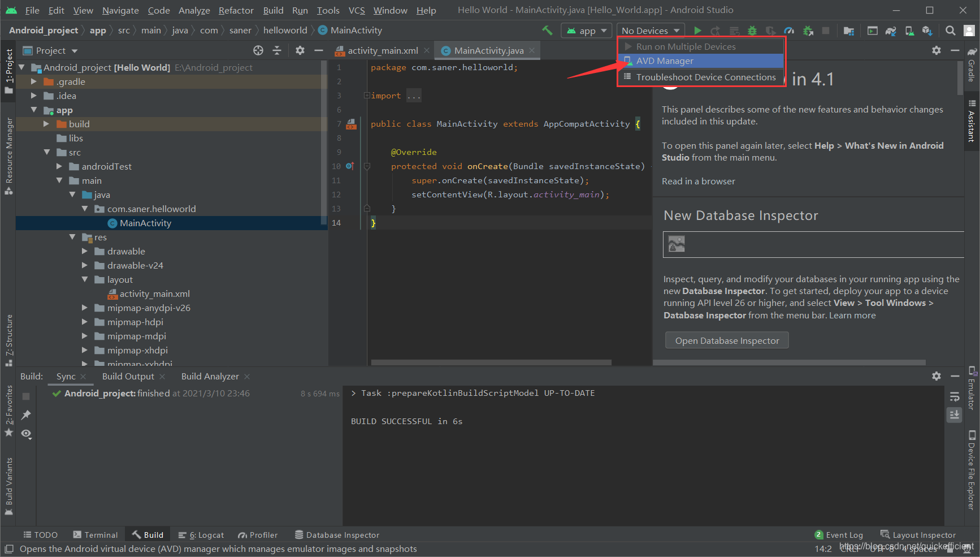Click the Debug app bug icon
The width and height of the screenshot is (980, 557).
tap(752, 31)
